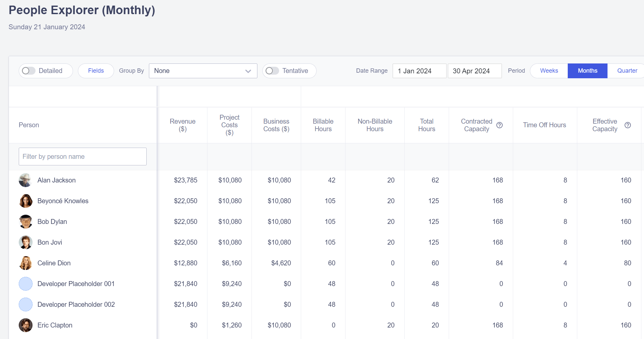The image size is (644, 339).
Task: Click Celine Dion's avatar photo
Action: tap(26, 263)
